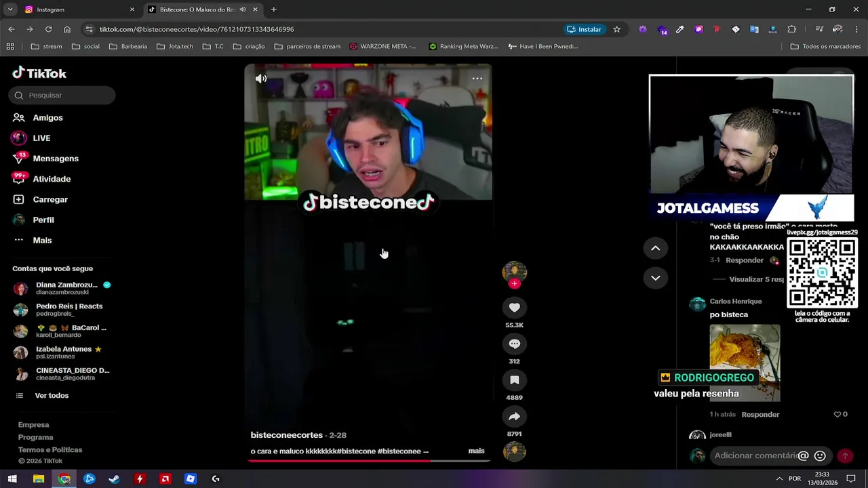This screenshot has width=868, height=488.
Task: Focus the Pesquisar search field
Action: tap(62, 96)
